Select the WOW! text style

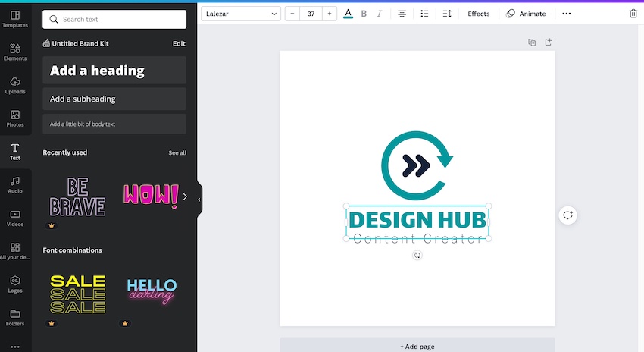[x=151, y=195]
